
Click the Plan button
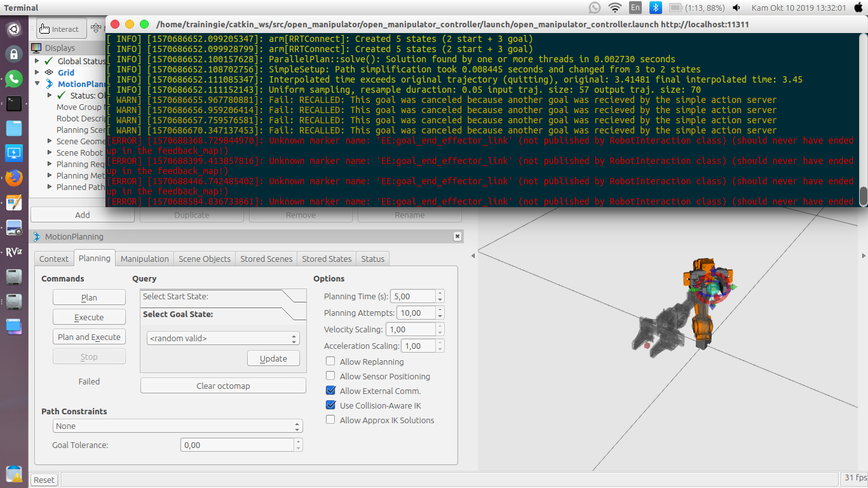pyautogui.click(x=89, y=297)
